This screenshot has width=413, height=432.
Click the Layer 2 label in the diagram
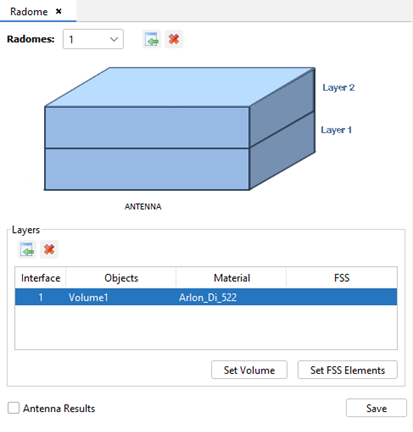click(x=338, y=88)
